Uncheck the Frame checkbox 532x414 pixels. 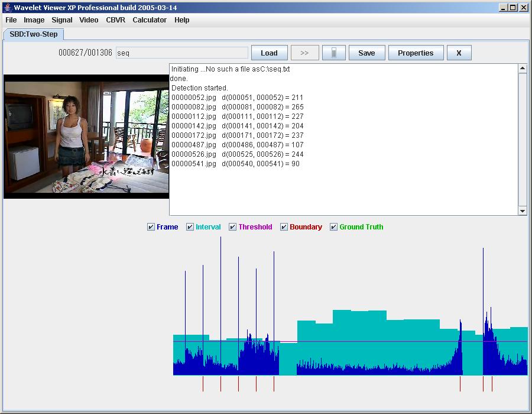[151, 227]
